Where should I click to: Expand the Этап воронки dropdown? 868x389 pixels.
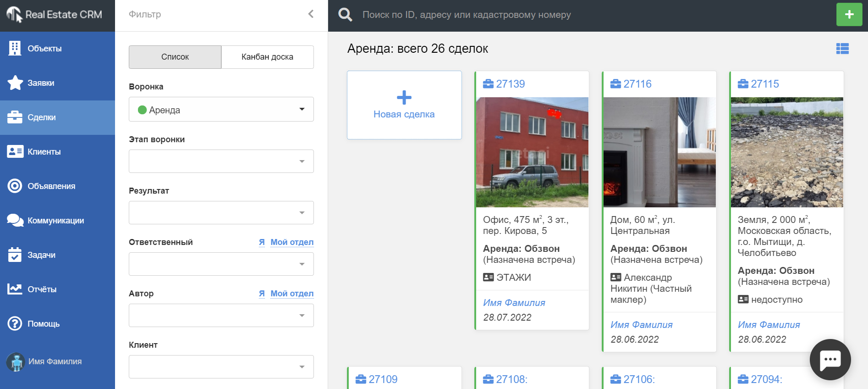pos(221,161)
